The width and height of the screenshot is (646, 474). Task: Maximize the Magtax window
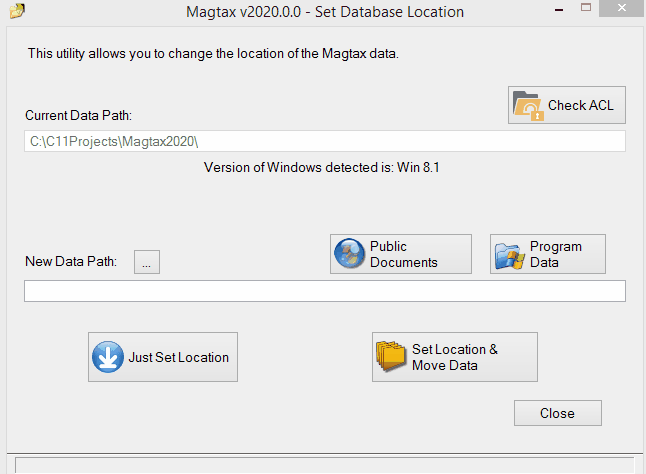pos(586,8)
